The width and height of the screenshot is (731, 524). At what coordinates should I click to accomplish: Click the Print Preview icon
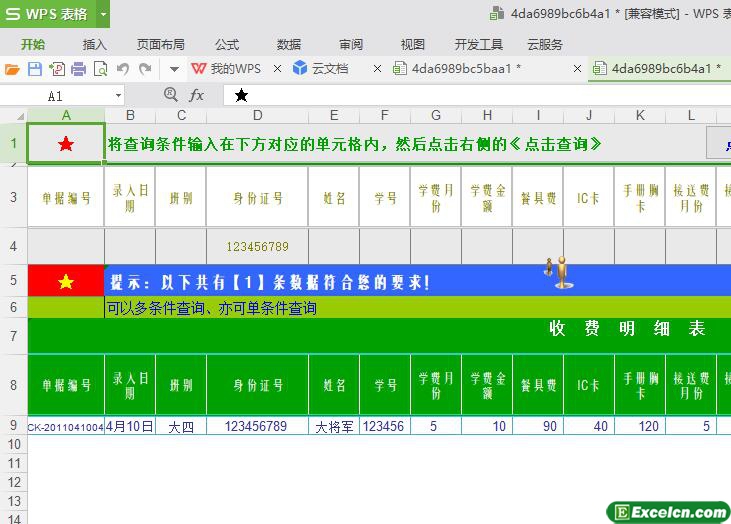(x=101, y=69)
